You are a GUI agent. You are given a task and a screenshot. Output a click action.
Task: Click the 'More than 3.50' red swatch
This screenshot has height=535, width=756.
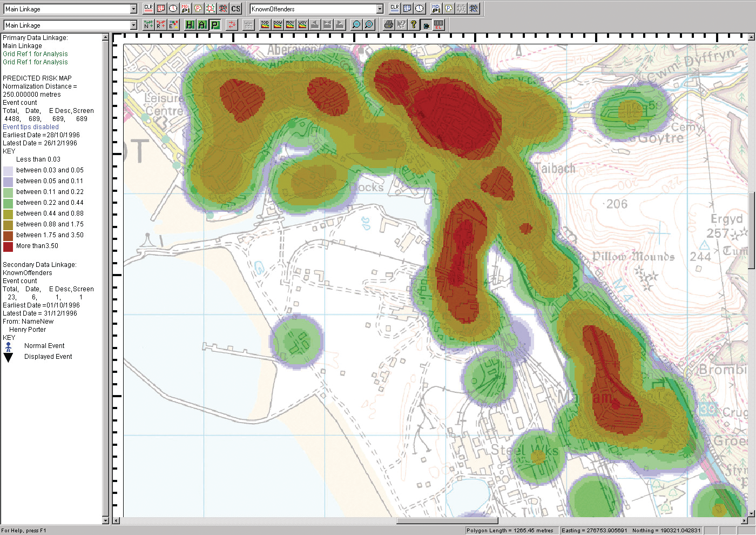click(x=8, y=246)
